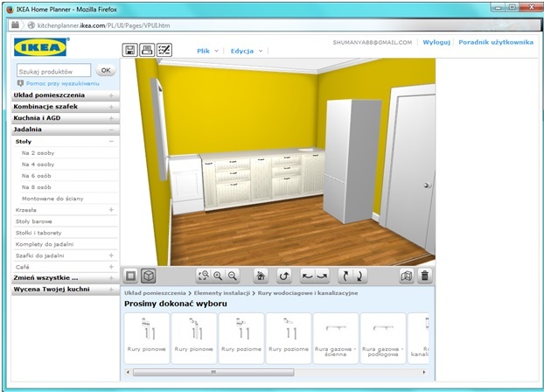Select the Rura gazowa - ścienna thumbnail
This screenshot has width=544, height=392.
[x=336, y=337]
